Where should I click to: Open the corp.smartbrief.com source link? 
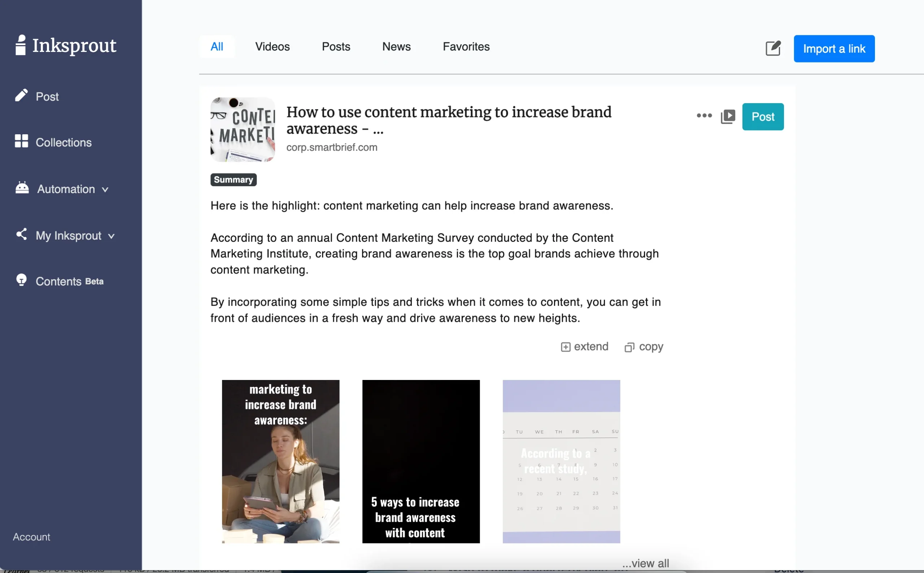click(x=332, y=147)
